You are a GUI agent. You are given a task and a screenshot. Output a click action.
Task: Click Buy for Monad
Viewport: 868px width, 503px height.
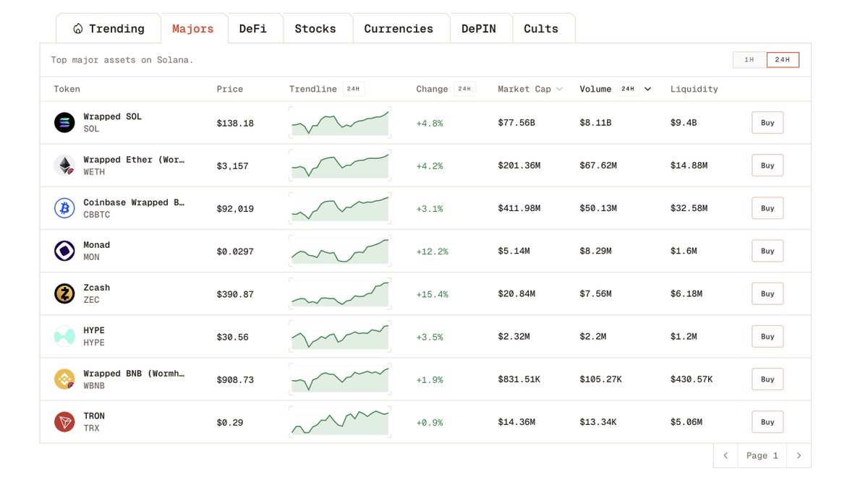(x=767, y=251)
